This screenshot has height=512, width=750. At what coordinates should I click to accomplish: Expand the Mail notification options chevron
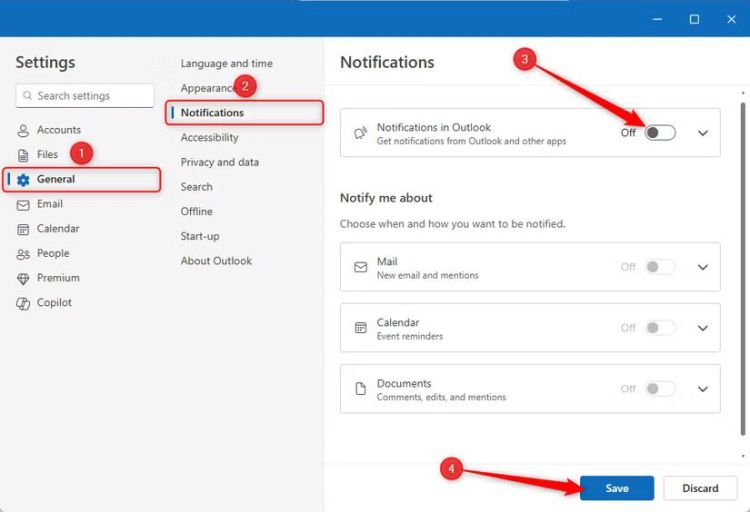coord(702,267)
